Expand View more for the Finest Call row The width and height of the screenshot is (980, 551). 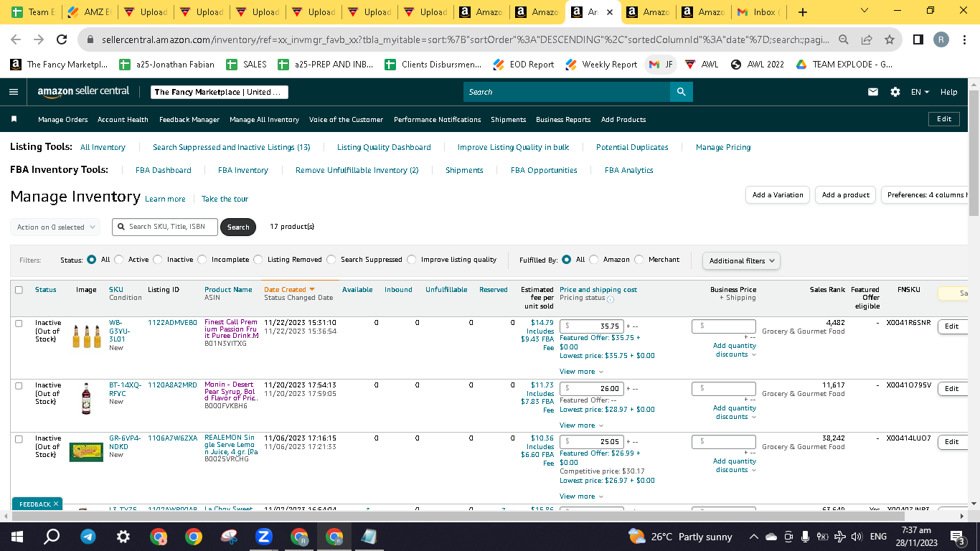coord(581,372)
